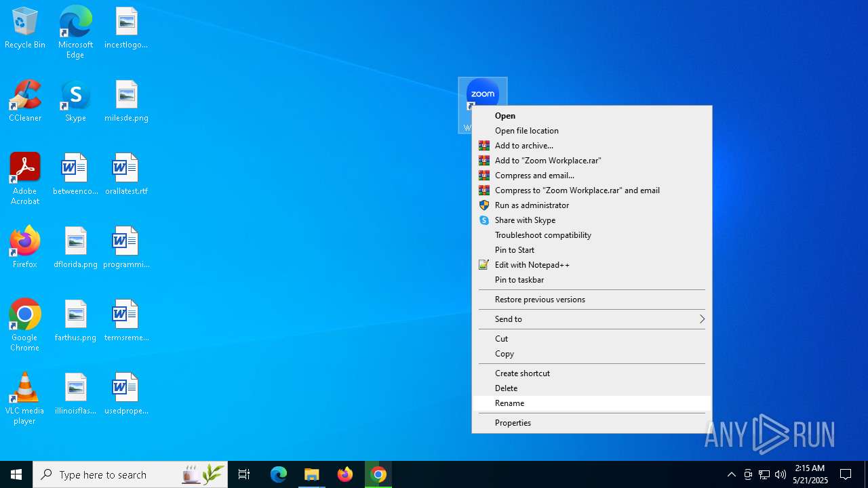
Task: Choose Share with Skype
Action: (x=592, y=220)
